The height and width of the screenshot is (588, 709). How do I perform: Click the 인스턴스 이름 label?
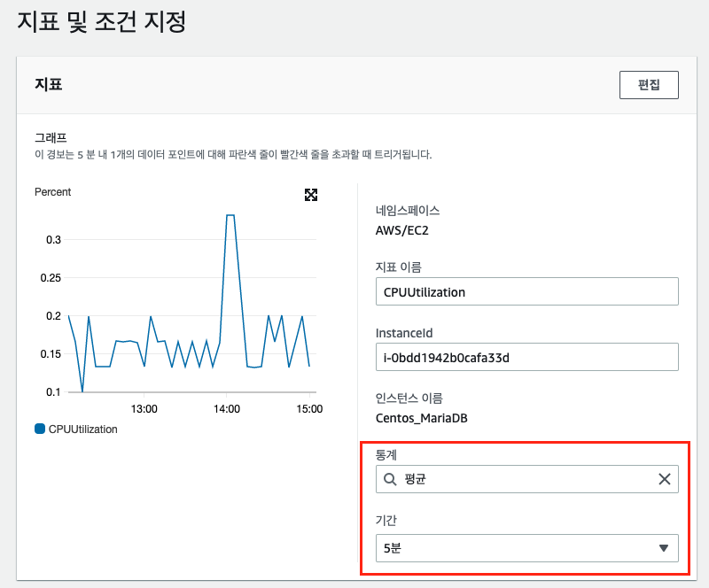click(x=409, y=398)
